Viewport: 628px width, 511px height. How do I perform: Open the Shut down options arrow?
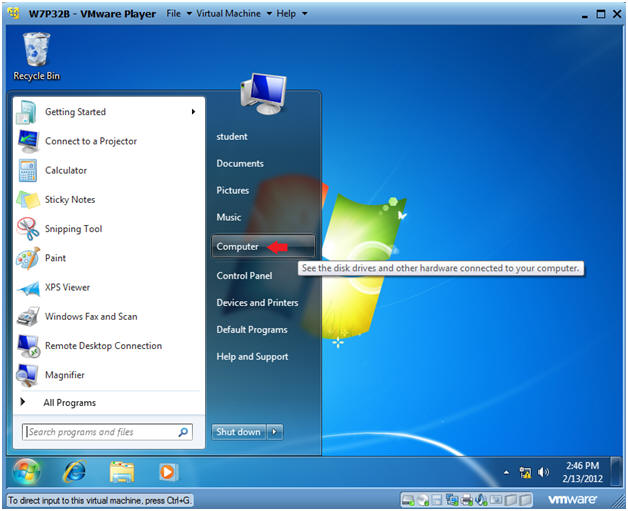coord(275,432)
